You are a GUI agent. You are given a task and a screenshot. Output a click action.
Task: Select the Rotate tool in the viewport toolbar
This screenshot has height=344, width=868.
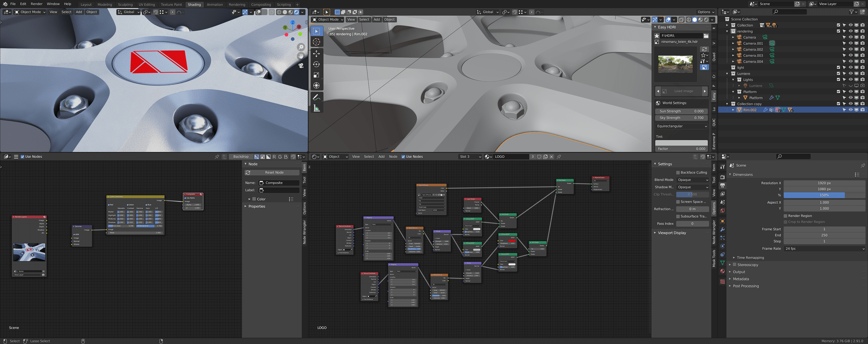point(316,64)
